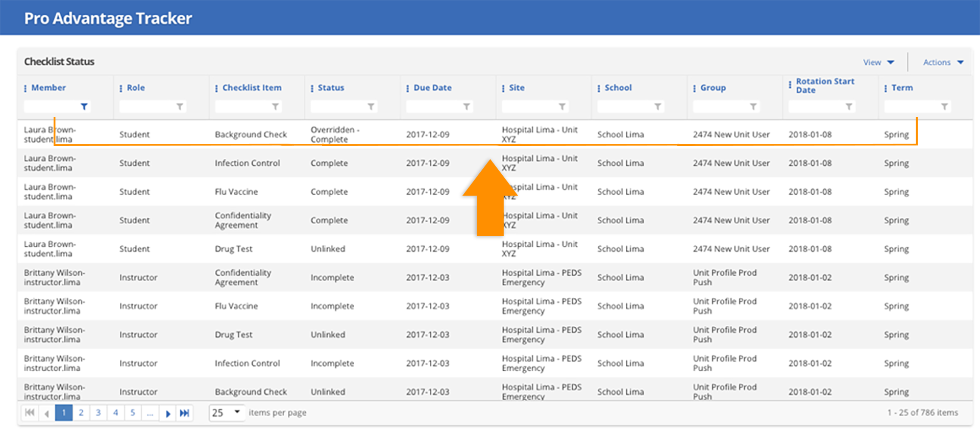Open the Term column menu dots
The width and height of the screenshot is (980, 440).
[x=886, y=88]
